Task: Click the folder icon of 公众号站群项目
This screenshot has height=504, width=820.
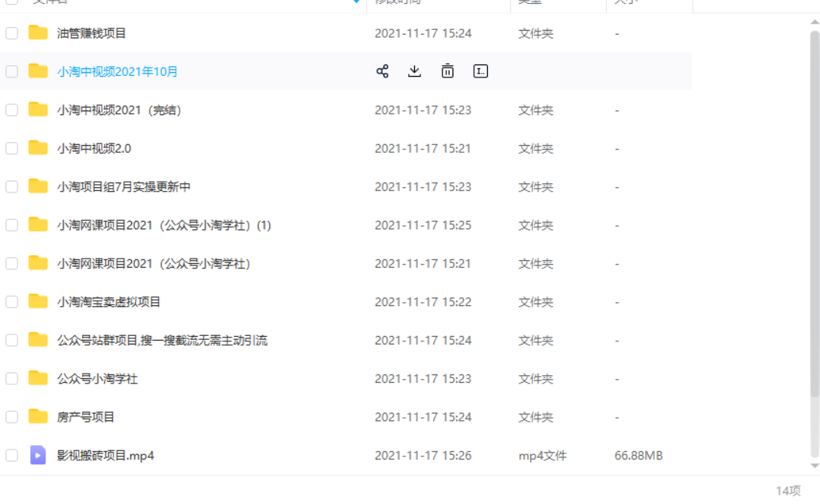Action: point(38,340)
